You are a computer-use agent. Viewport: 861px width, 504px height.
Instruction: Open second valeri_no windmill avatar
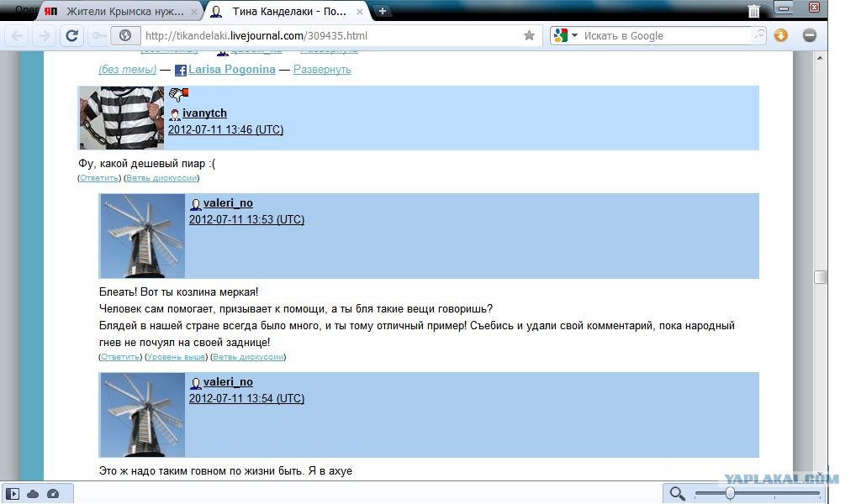pyautogui.click(x=142, y=415)
